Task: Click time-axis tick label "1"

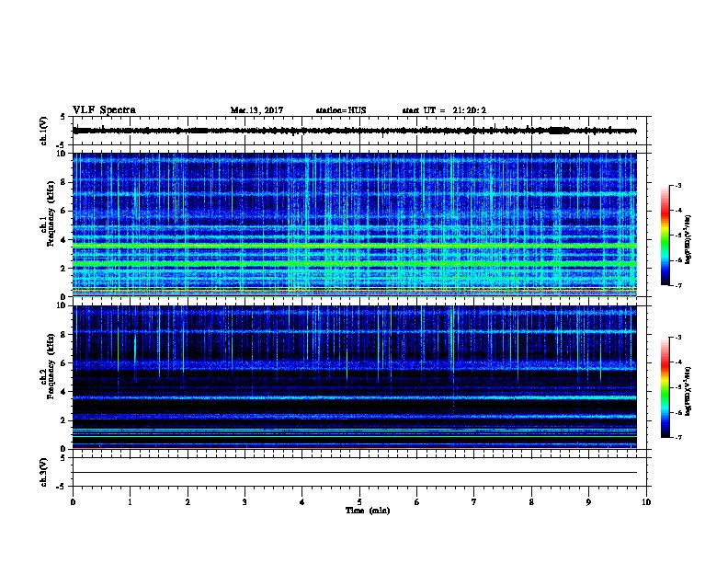Action: point(130,501)
